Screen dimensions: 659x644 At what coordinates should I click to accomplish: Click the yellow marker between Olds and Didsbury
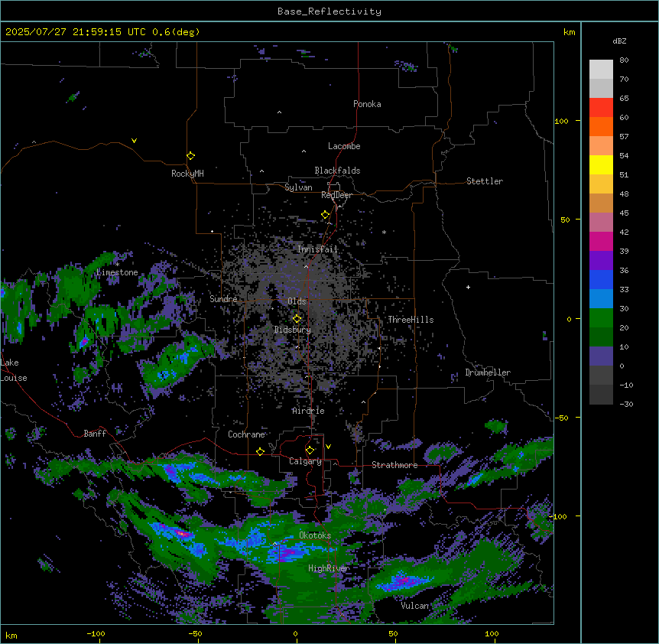297,318
